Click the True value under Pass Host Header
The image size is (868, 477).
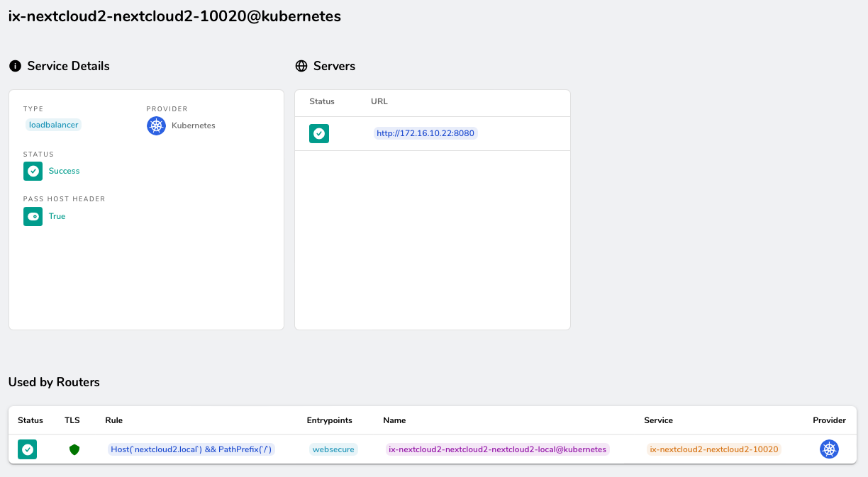pos(57,216)
